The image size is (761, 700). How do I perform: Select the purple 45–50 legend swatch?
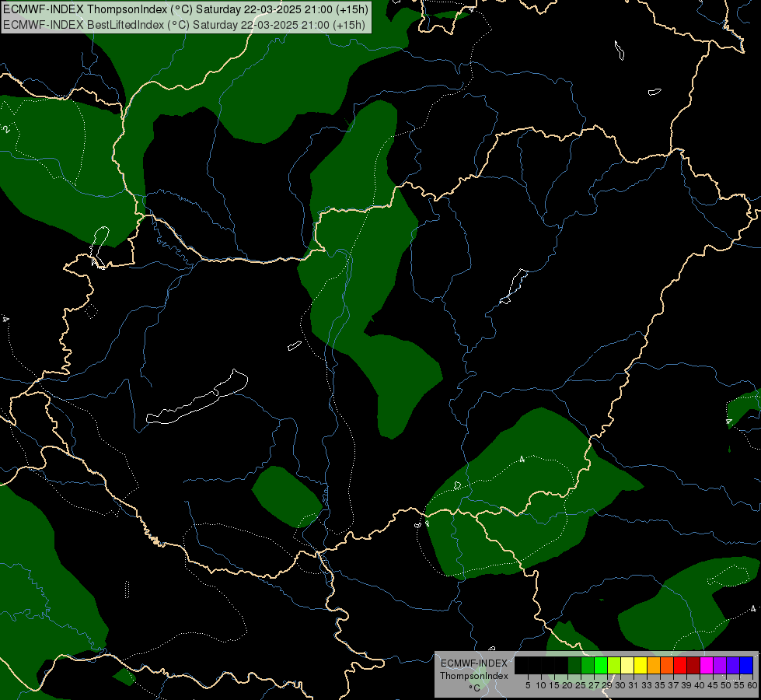pos(720,665)
